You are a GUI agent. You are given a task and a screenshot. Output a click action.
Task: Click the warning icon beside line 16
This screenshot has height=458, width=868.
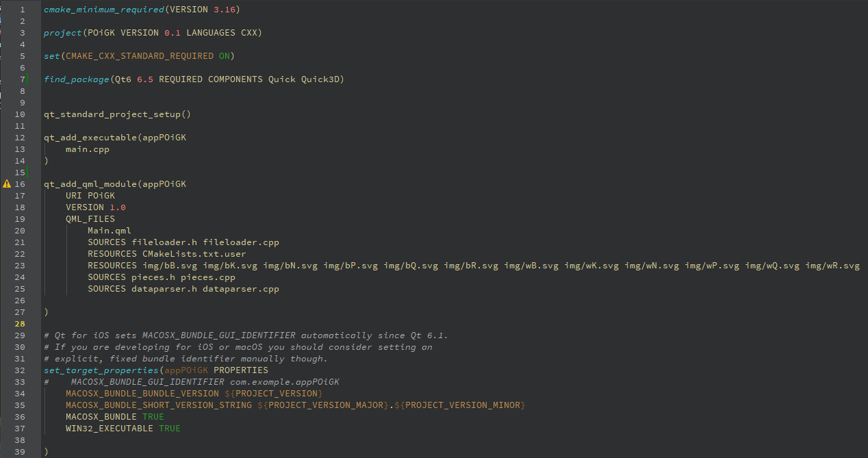7,184
